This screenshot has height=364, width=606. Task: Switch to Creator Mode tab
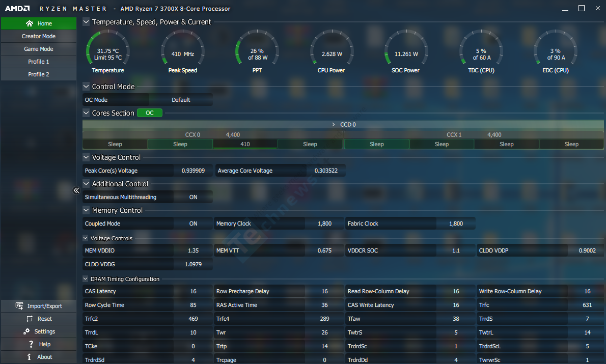point(39,36)
